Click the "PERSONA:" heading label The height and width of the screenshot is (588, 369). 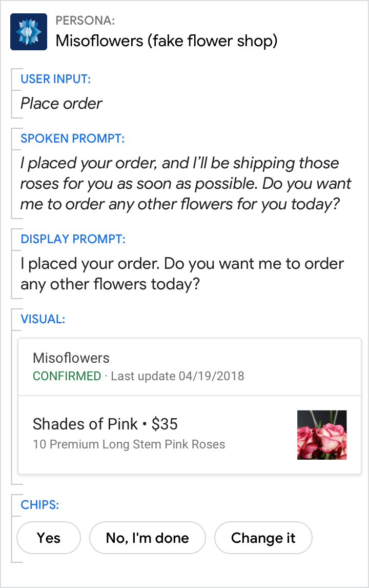click(85, 21)
